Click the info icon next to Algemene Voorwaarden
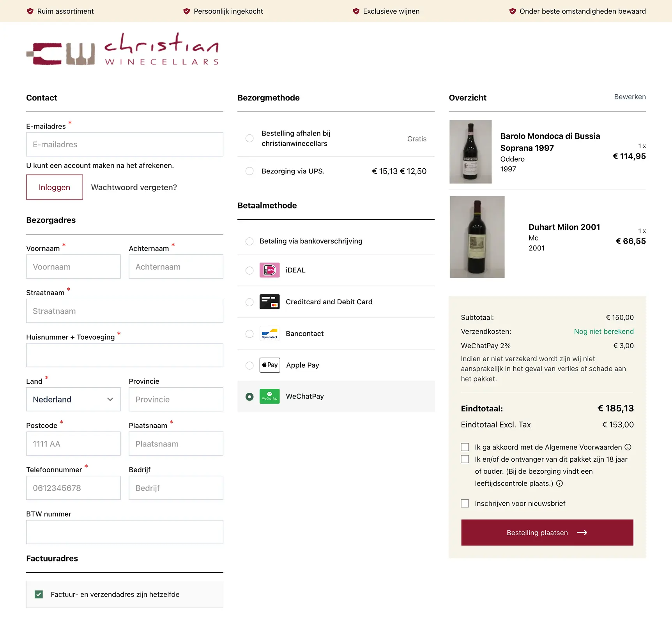This screenshot has height=621, width=672. (x=628, y=447)
